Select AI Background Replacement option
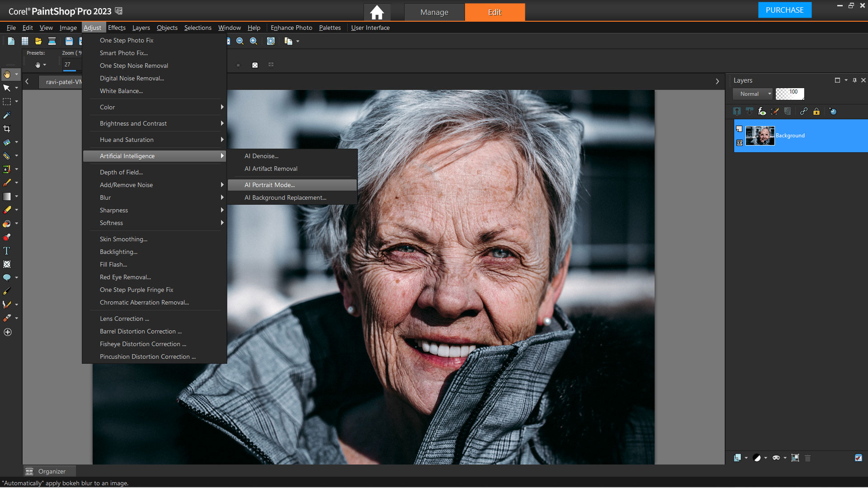Image resolution: width=868 pixels, height=488 pixels. pos(285,197)
